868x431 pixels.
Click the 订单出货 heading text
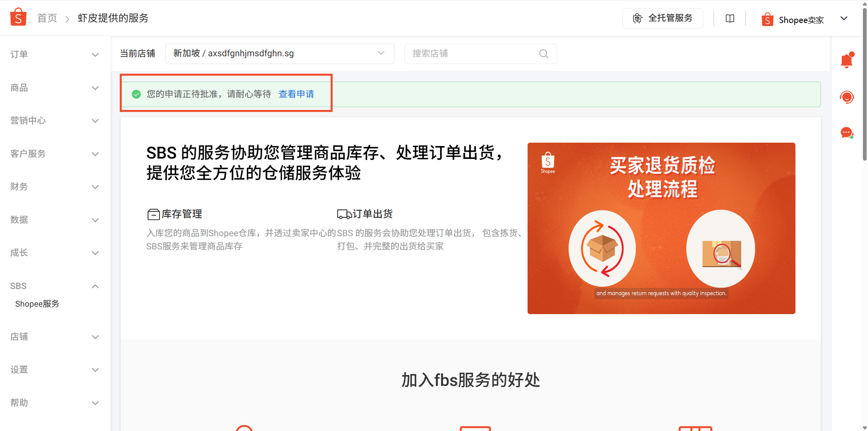tap(372, 214)
